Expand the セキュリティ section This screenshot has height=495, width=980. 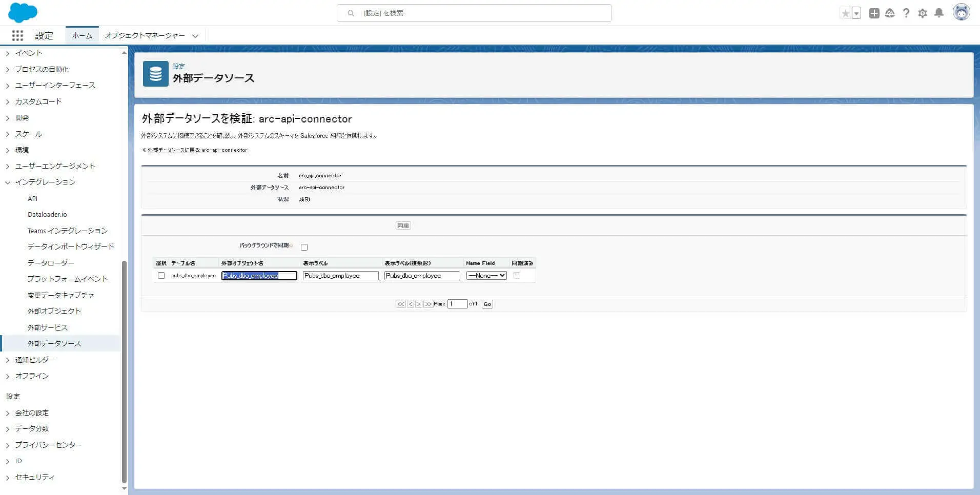coord(8,478)
